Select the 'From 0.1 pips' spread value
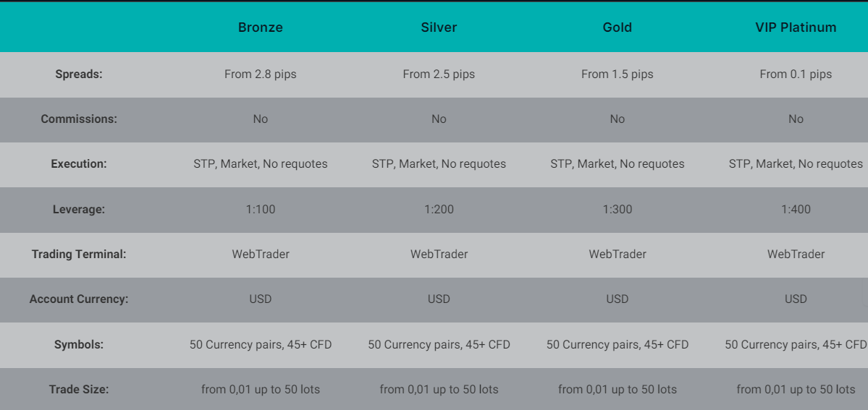 [x=796, y=74]
